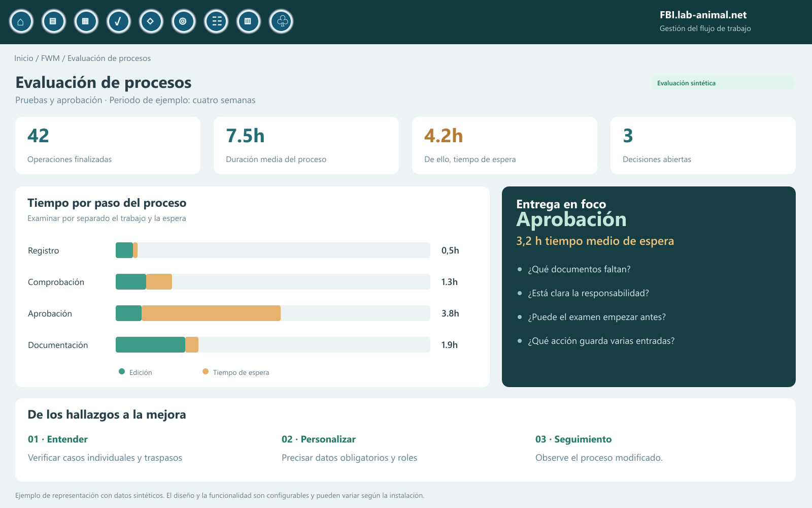Click 'Tiempo por paso del proceso' heading
Image resolution: width=812 pixels, height=508 pixels.
pyautogui.click(x=107, y=203)
